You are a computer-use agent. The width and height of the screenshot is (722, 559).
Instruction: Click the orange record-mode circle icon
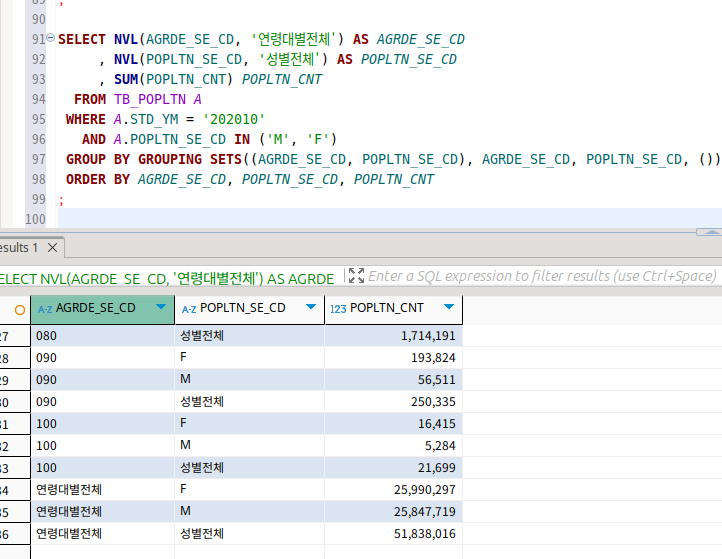20,309
